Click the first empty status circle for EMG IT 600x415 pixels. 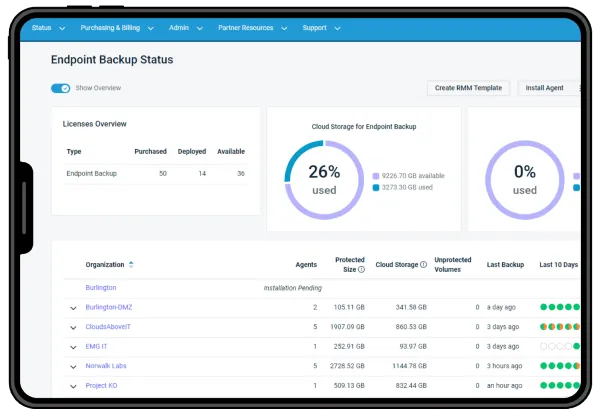(543, 346)
